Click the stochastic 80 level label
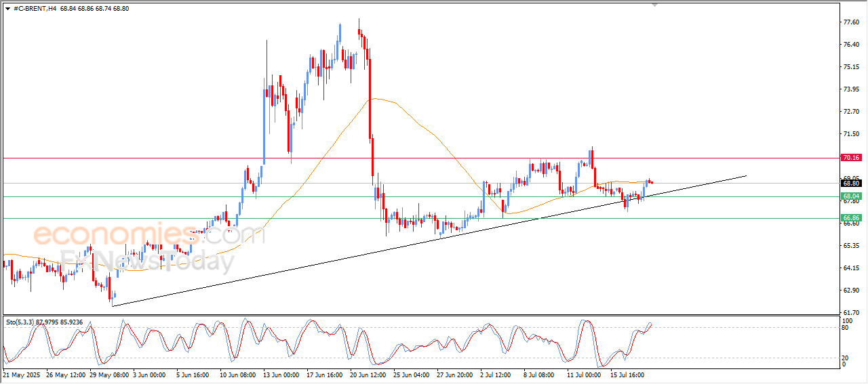Screen dimensions: 868x384 [x=845, y=328]
